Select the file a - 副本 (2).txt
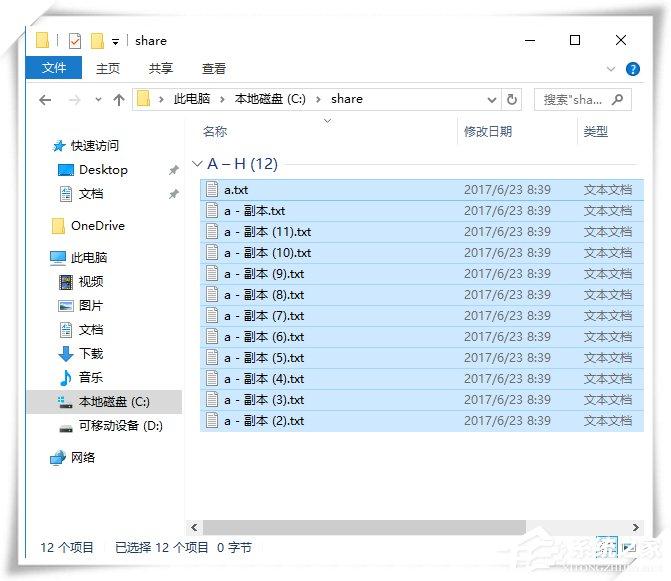 422,421
